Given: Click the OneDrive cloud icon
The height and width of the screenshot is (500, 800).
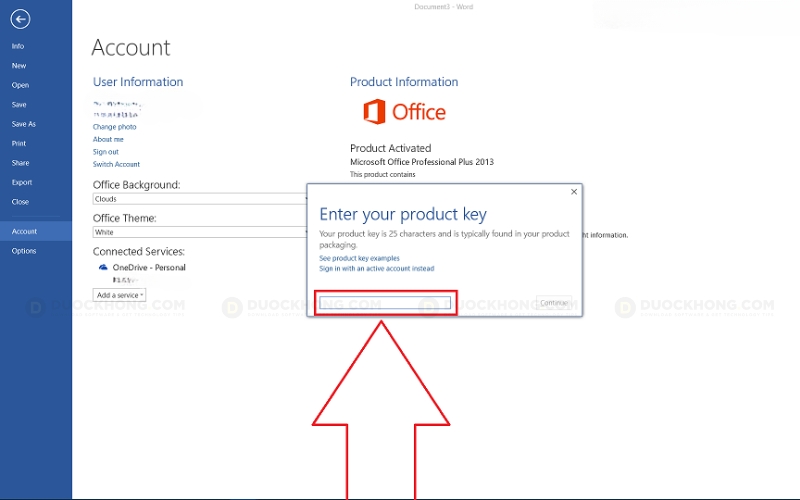Looking at the screenshot, I should (x=103, y=267).
